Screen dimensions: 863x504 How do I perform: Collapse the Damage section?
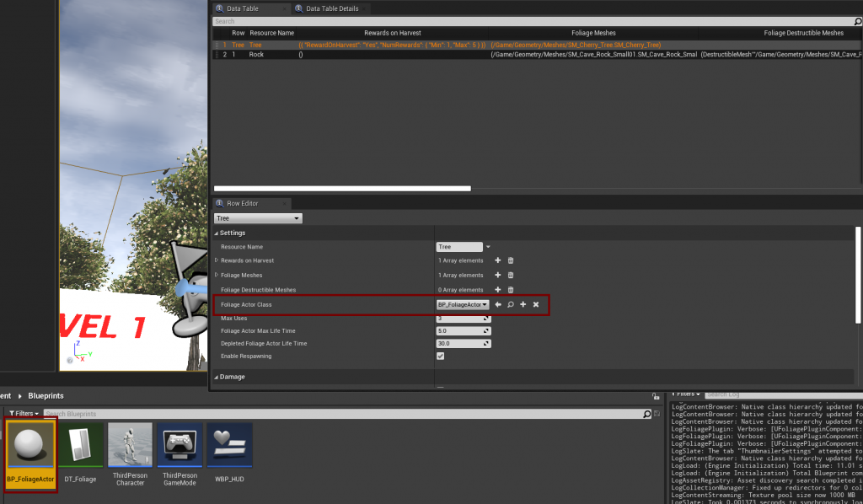[217, 377]
